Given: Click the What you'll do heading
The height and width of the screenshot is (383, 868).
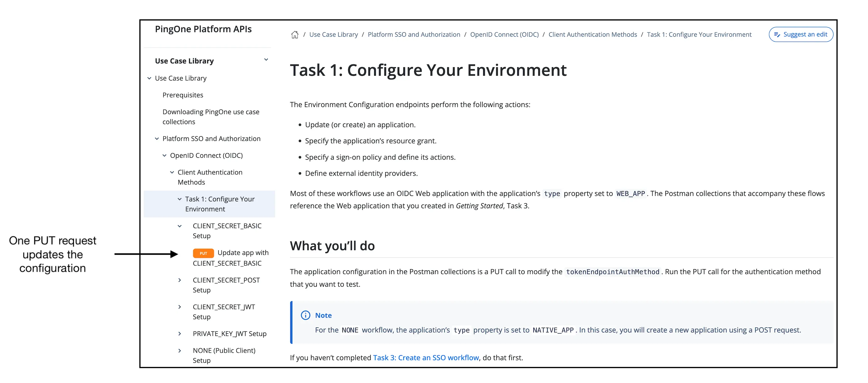Looking at the screenshot, I should tap(332, 246).
